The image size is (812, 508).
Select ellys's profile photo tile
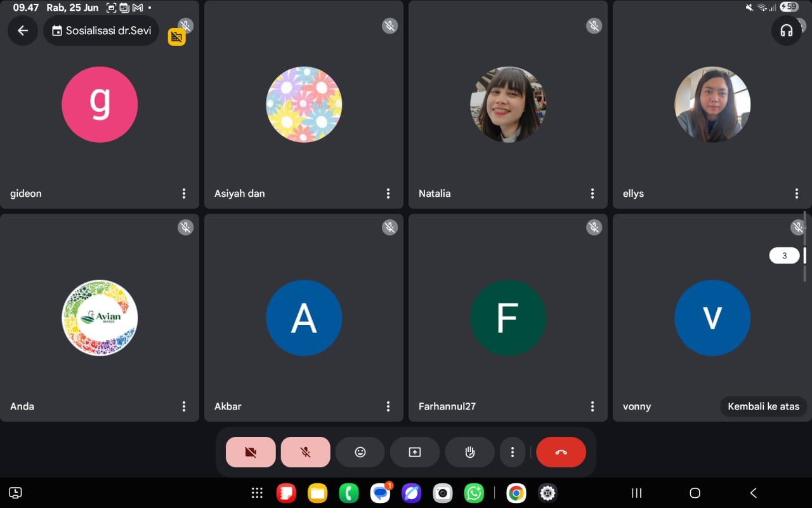click(712, 105)
